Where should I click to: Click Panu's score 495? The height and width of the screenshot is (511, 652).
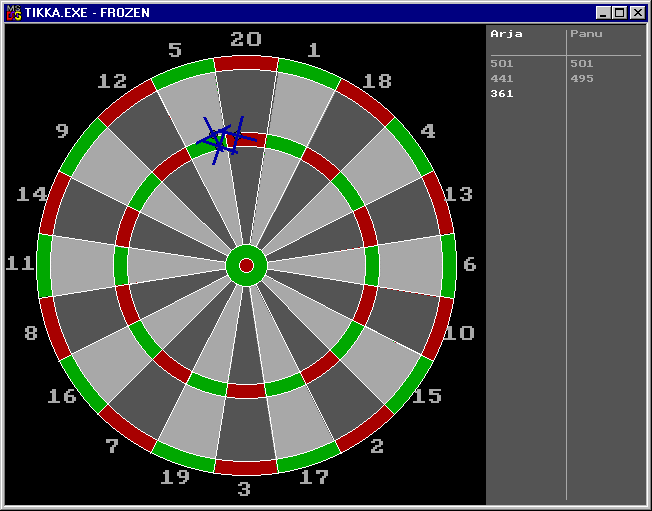(x=582, y=79)
